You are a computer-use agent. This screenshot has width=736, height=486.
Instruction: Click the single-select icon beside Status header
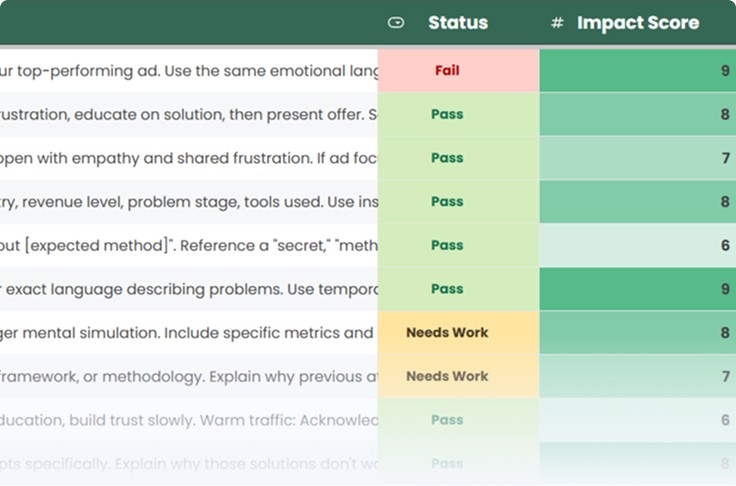(x=396, y=23)
